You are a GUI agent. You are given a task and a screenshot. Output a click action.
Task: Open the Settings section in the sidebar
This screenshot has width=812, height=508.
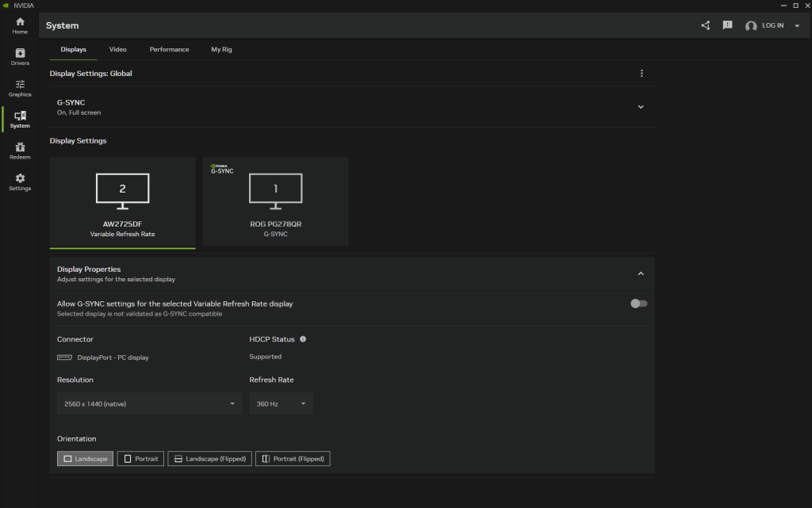click(x=19, y=181)
